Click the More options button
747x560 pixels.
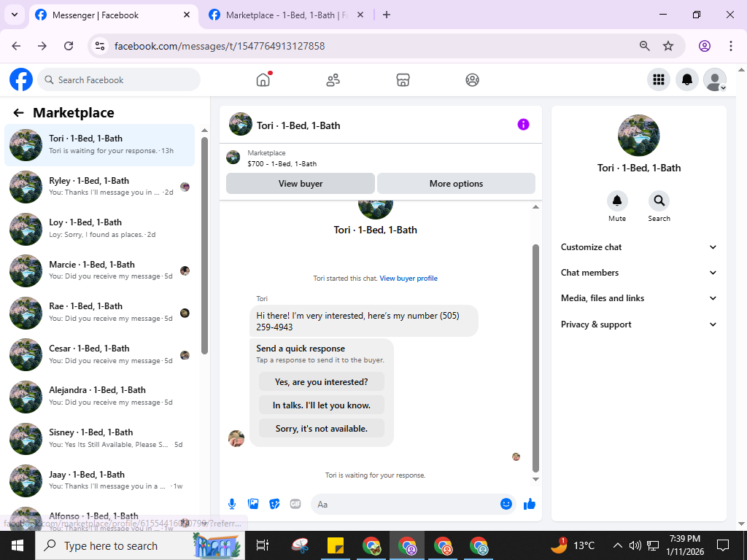point(456,183)
